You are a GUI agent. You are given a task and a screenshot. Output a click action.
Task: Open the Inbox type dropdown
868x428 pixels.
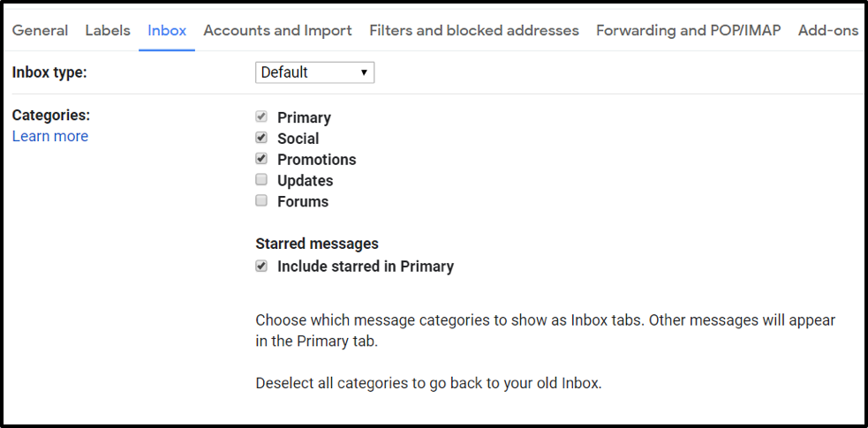coord(314,72)
